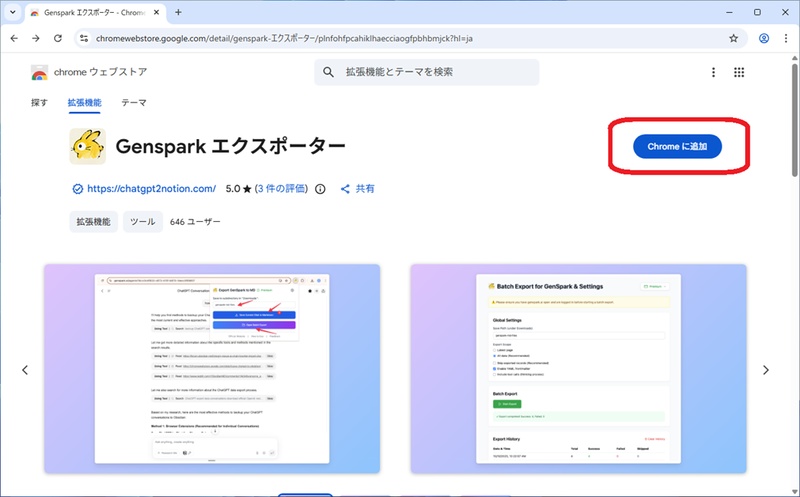
Task: Open site information icon in address bar
Action: [84, 38]
